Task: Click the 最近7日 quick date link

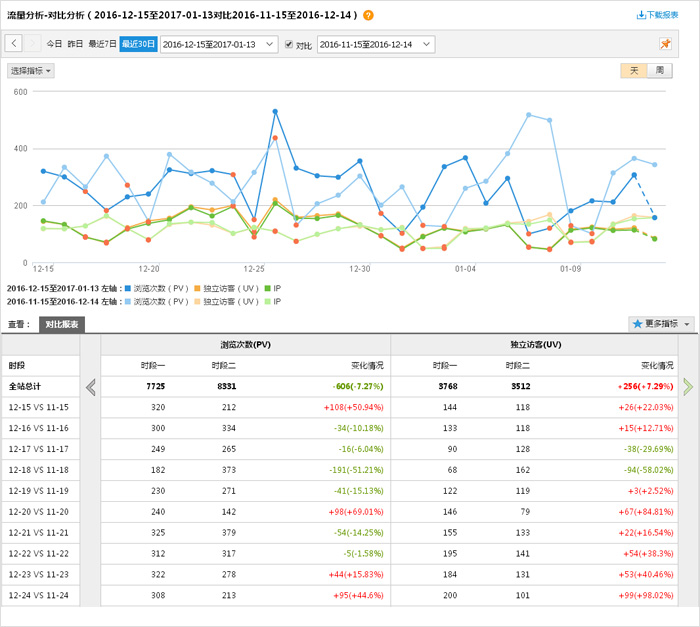Action: (102, 44)
